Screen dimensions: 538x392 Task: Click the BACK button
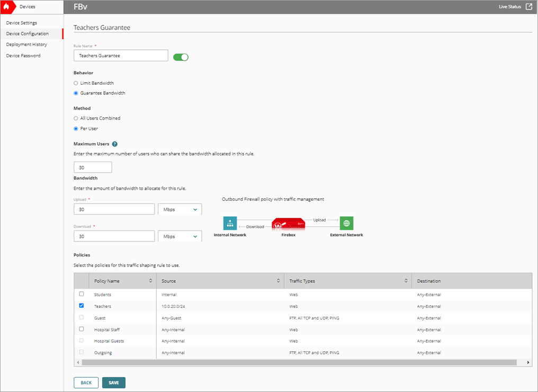(86, 382)
